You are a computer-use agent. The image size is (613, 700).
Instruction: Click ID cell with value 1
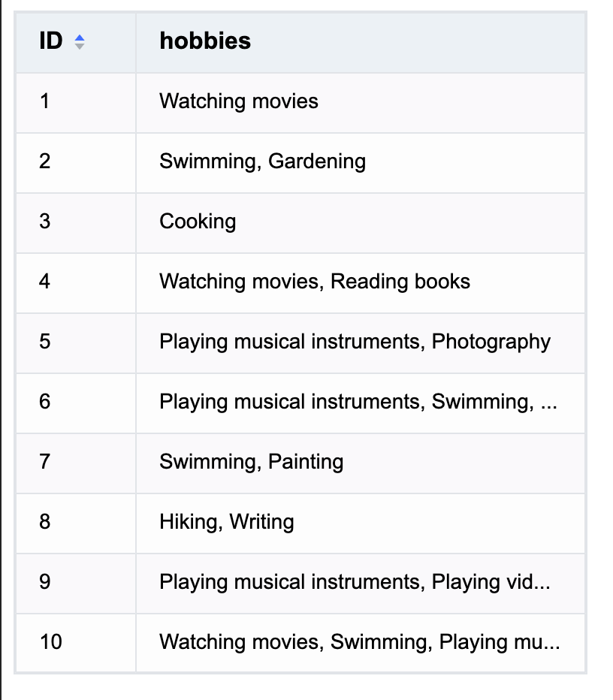(76, 103)
